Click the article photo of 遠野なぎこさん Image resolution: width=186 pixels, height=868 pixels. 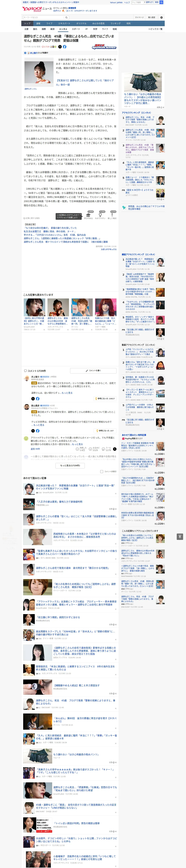click(39, 72)
